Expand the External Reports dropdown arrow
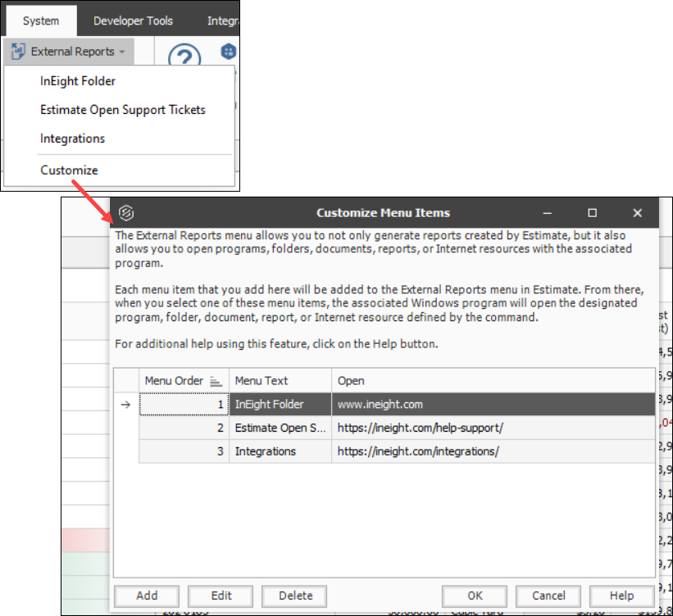 tap(123, 52)
